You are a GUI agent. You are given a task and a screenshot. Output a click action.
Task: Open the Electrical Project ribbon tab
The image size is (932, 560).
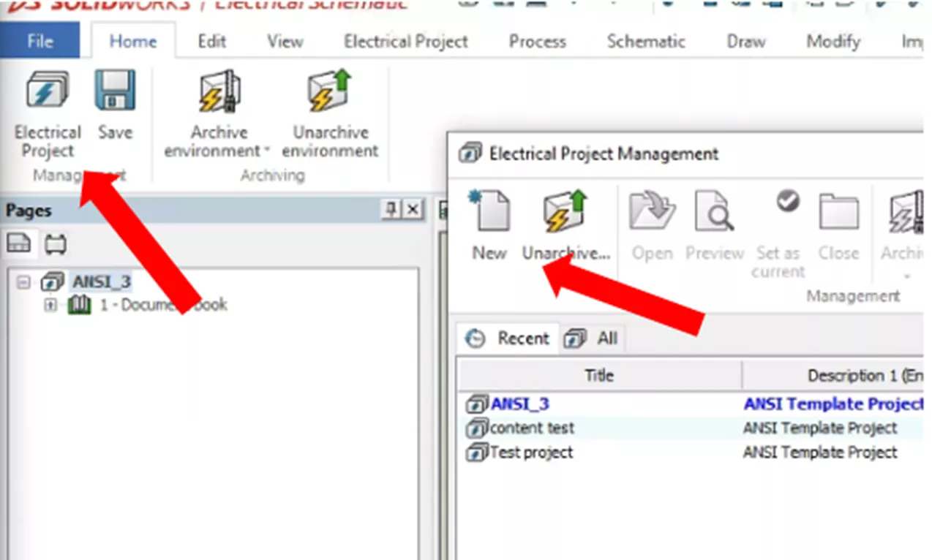point(406,42)
